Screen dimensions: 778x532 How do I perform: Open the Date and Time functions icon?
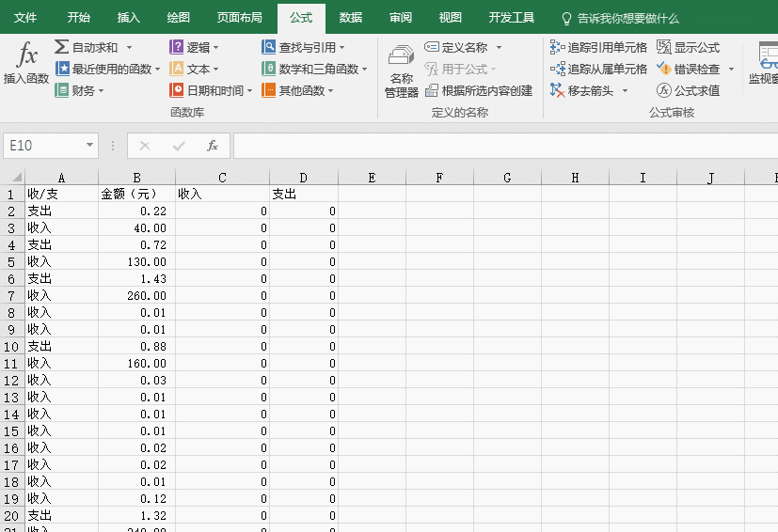[x=177, y=90]
